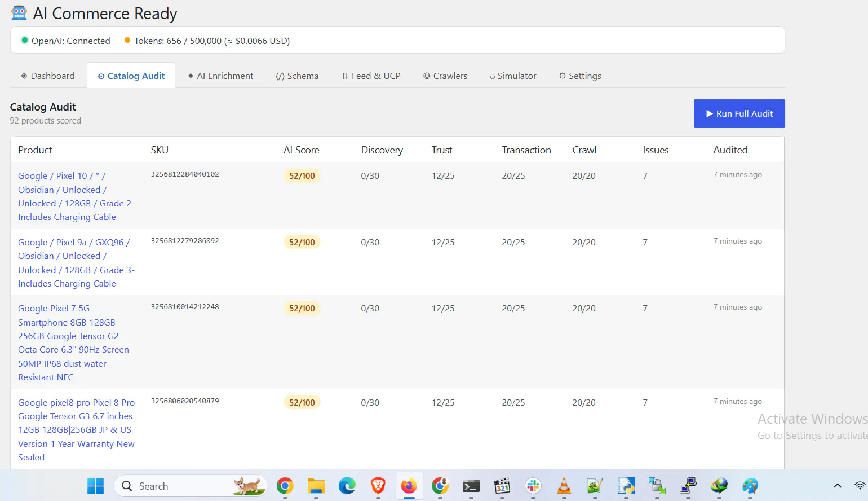Viewport: 868px width, 501px height.
Task: Click the taskbar Search box
Action: point(191,486)
